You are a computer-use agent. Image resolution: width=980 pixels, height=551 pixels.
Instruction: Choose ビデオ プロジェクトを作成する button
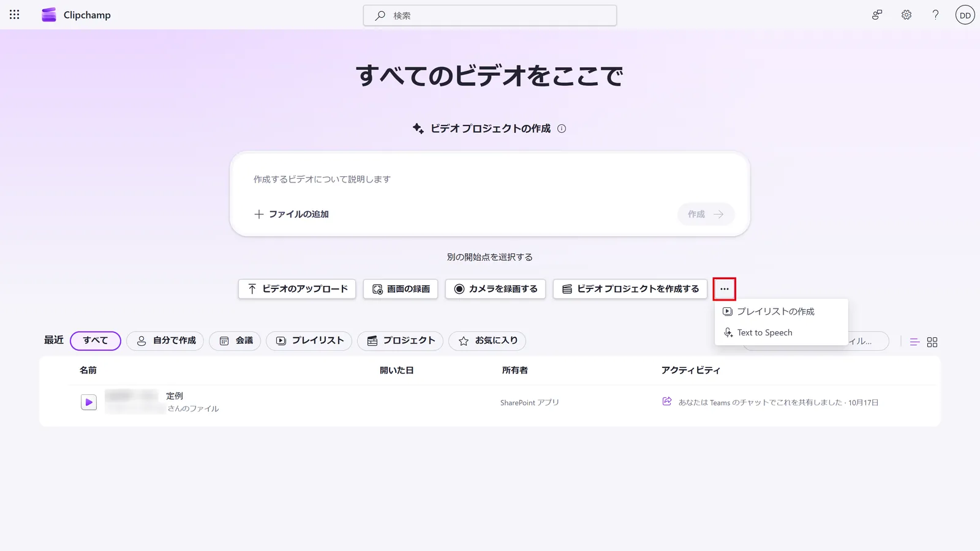point(630,289)
